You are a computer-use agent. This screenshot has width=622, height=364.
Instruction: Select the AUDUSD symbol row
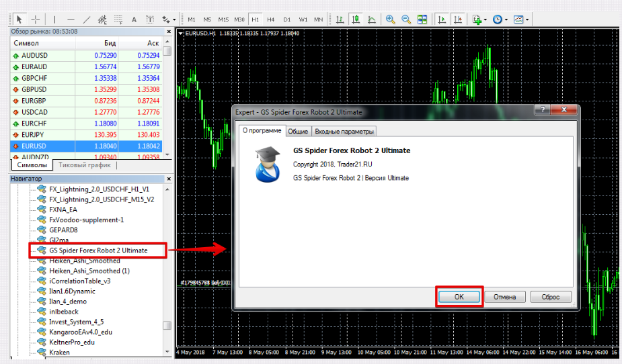(x=86, y=56)
